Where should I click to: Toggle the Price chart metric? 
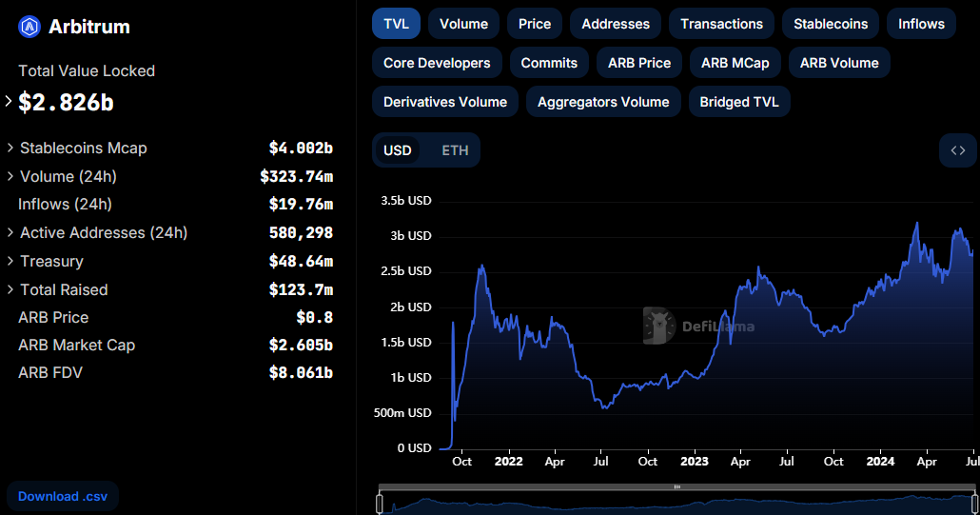tap(535, 24)
